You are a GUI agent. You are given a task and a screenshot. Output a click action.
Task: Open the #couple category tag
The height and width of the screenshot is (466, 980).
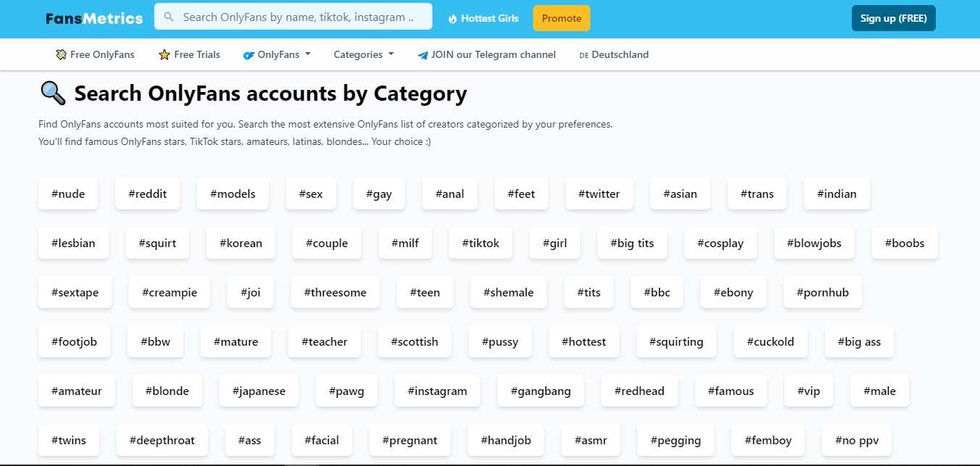327,243
